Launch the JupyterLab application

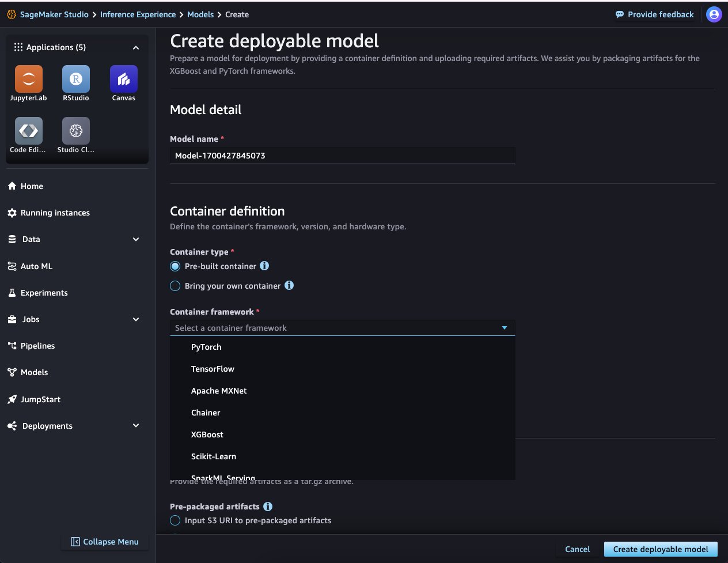[29, 79]
